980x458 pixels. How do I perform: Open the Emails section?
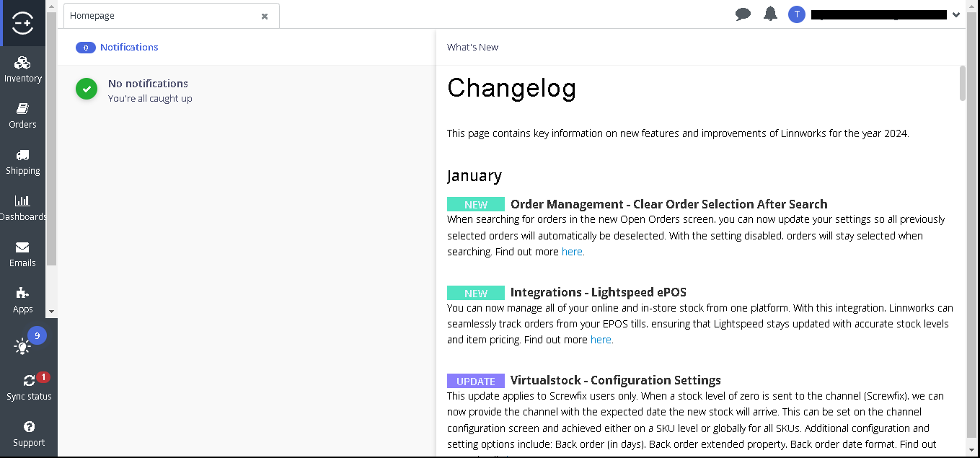23,255
